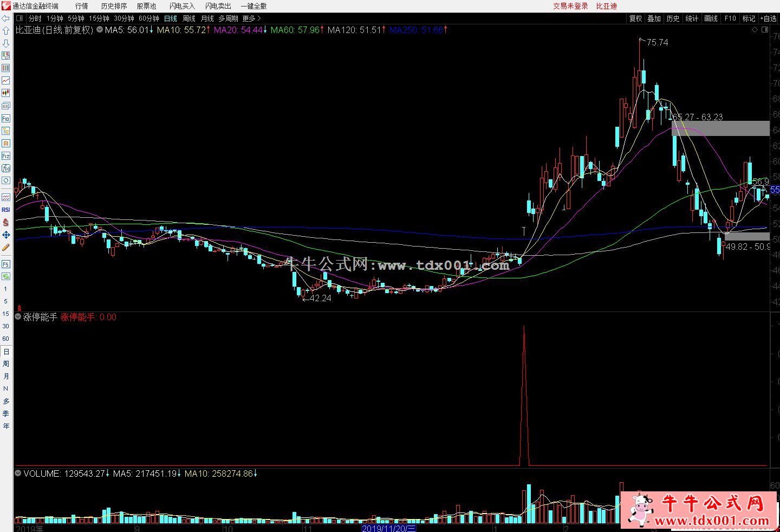The width and height of the screenshot is (780, 532).
Task: Expand the VOLUME indicator dropdown arrow
Action: click(x=18, y=473)
